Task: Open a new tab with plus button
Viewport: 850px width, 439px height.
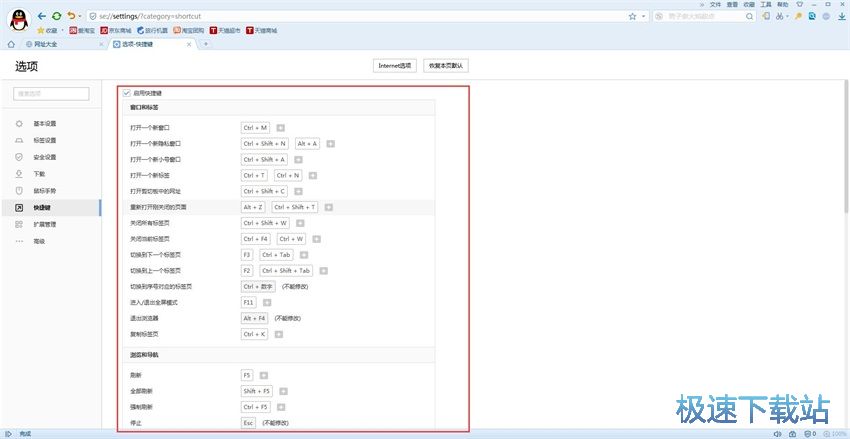Action: click(x=205, y=44)
